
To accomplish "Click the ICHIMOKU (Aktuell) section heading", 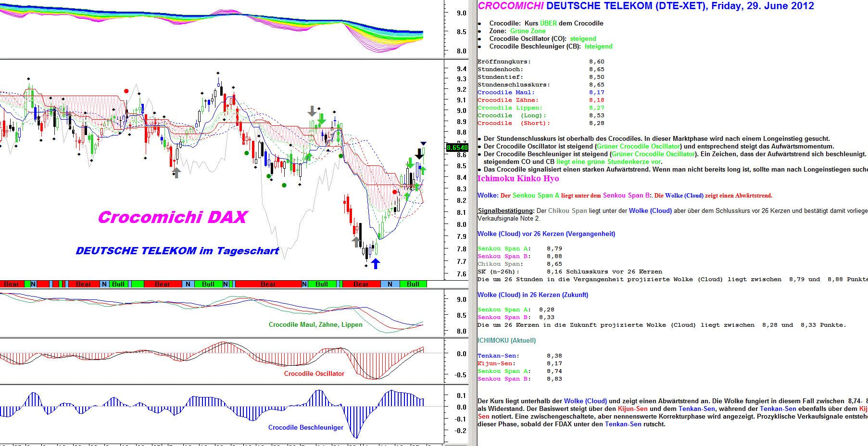I will point(506,340).
